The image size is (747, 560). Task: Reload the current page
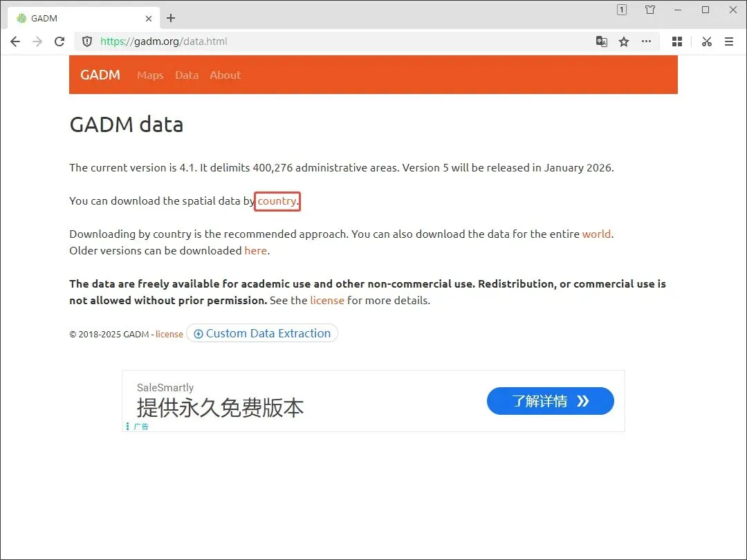[x=59, y=41]
